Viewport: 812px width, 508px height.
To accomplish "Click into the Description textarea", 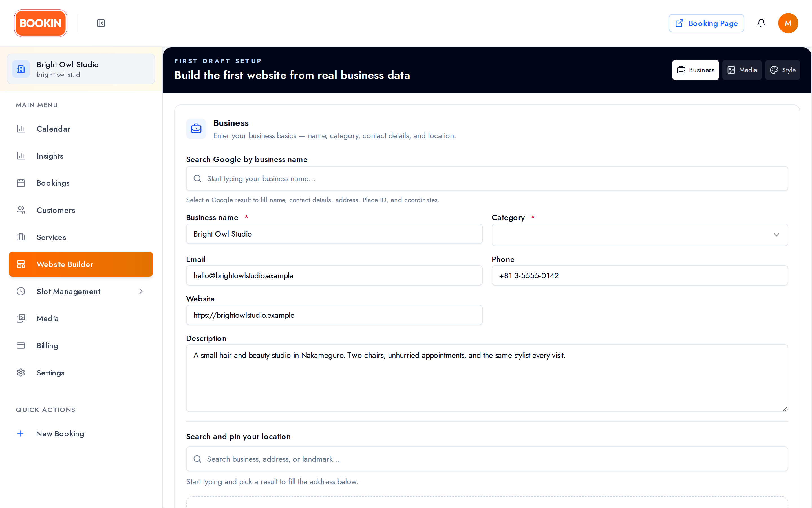I will click(487, 378).
